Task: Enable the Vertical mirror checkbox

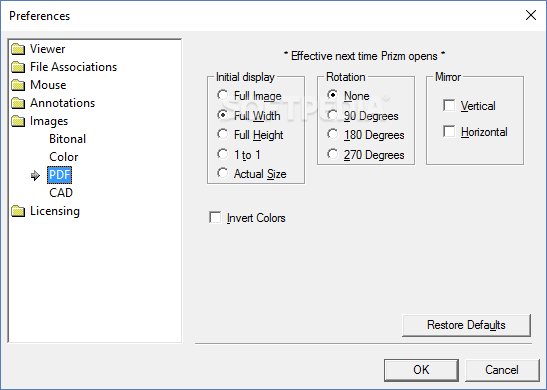Action: (449, 105)
